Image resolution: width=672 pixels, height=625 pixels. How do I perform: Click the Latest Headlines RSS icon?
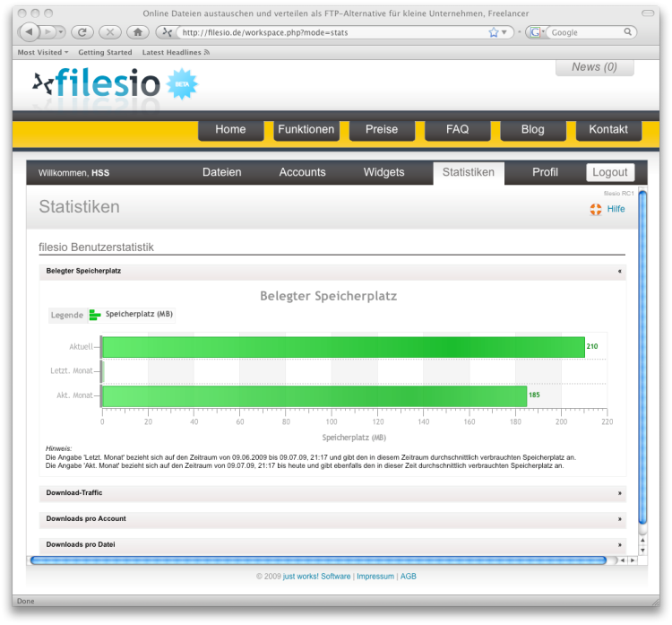click(207, 52)
